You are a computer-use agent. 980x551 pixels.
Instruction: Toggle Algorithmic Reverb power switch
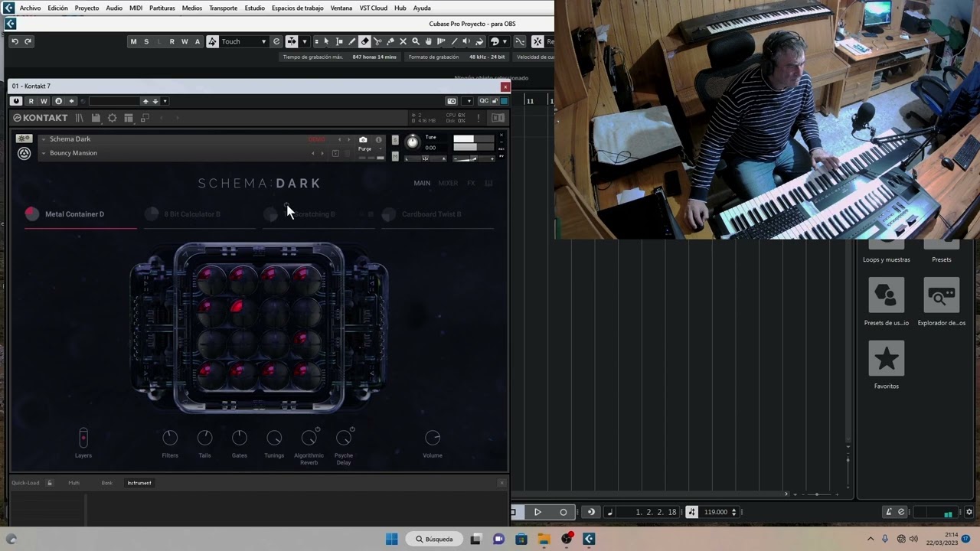(x=318, y=429)
